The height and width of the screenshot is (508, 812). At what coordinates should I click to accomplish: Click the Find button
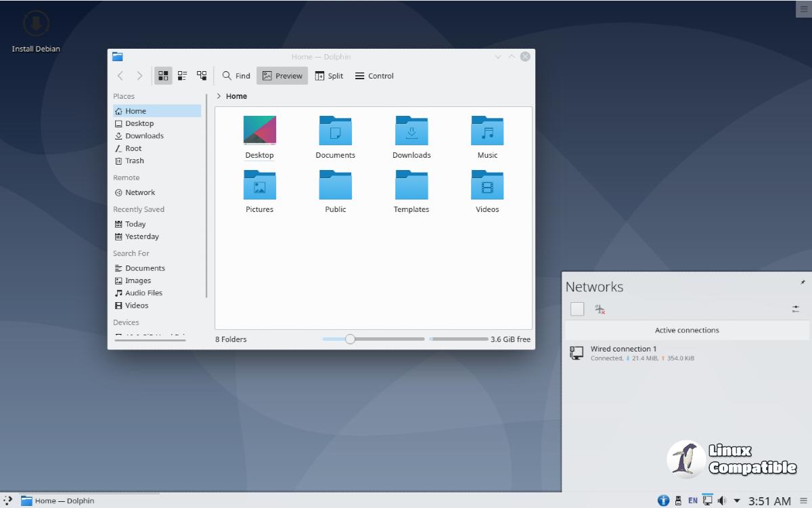click(236, 76)
